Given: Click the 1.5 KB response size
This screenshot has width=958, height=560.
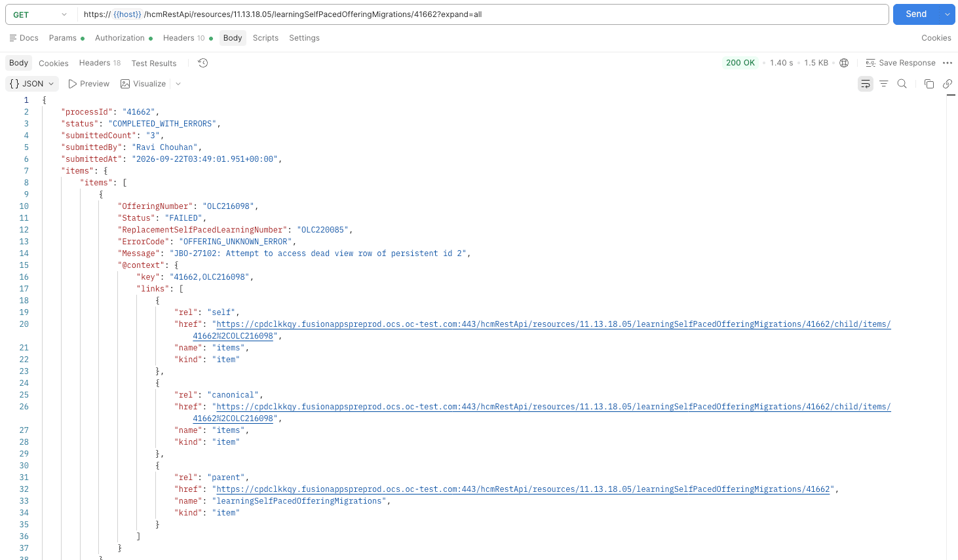Looking at the screenshot, I should [x=816, y=63].
